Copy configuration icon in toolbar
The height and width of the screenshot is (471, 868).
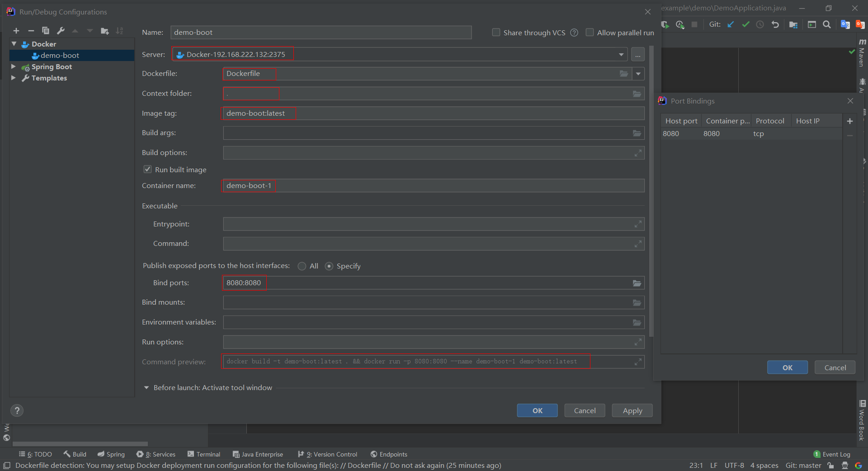(46, 31)
